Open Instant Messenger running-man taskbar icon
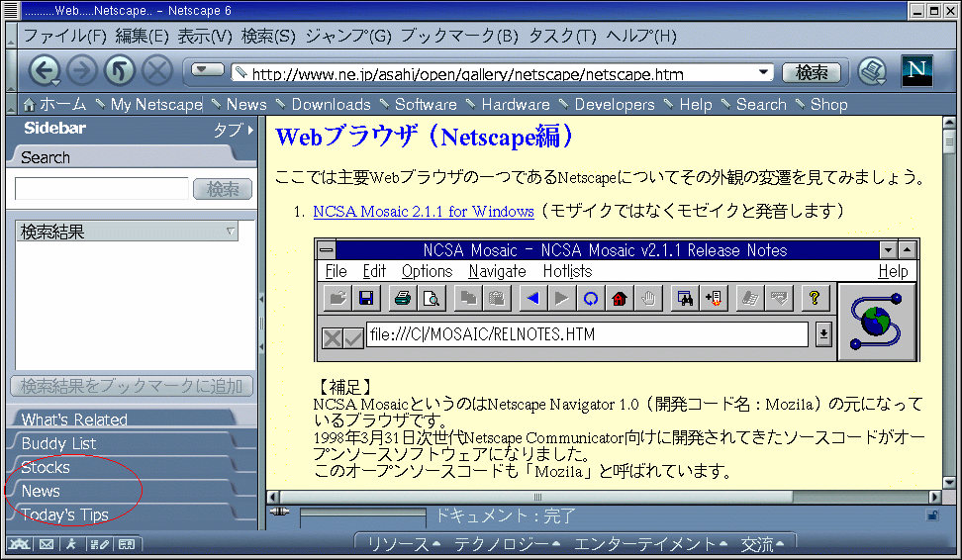 coord(72,544)
